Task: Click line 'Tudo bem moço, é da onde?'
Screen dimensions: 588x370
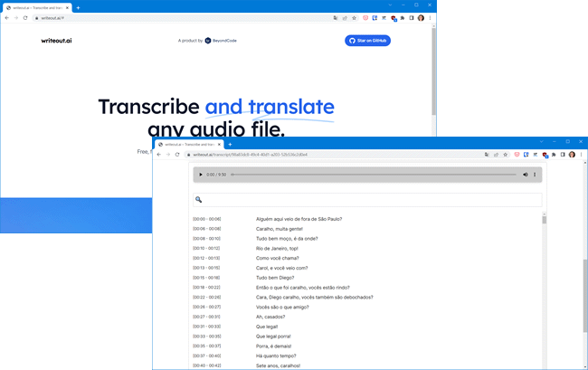Action: click(x=287, y=239)
